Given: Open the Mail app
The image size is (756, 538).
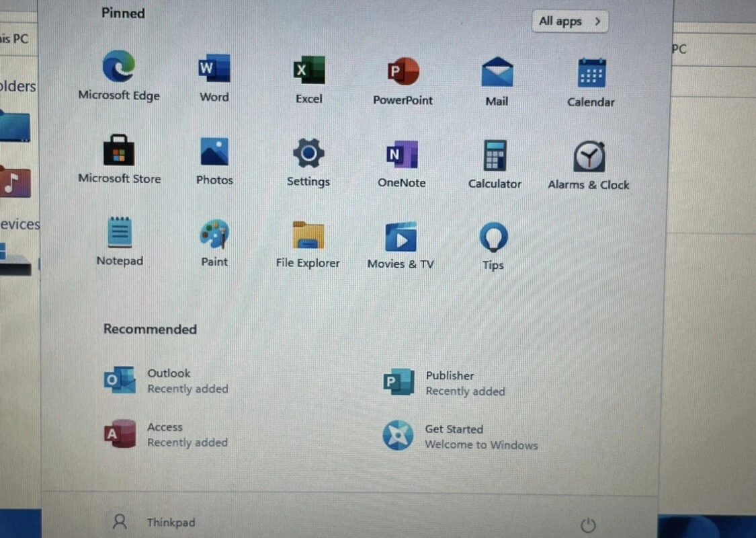Looking at the screenshot, I should [497, 81].
